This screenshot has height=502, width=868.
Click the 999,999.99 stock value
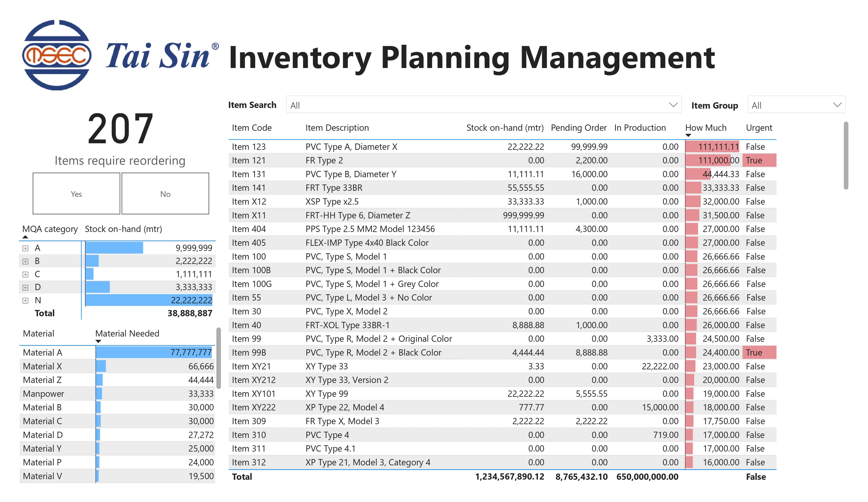click(524, 216)
